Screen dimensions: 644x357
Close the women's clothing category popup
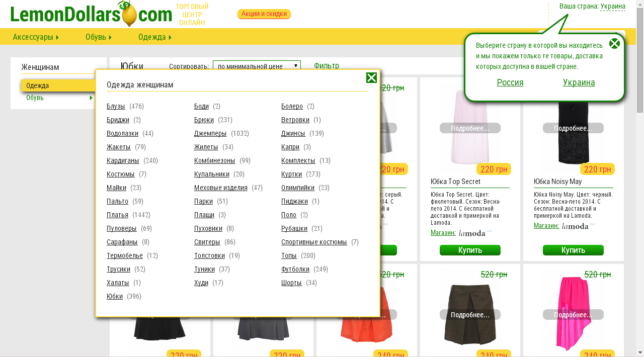371,77
